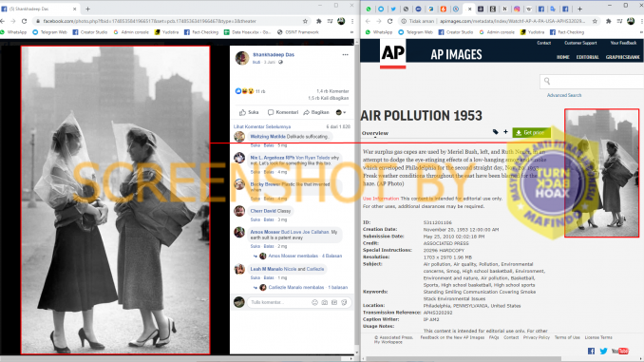Open the comment-as profile dropdown

[x=341, y=112]
